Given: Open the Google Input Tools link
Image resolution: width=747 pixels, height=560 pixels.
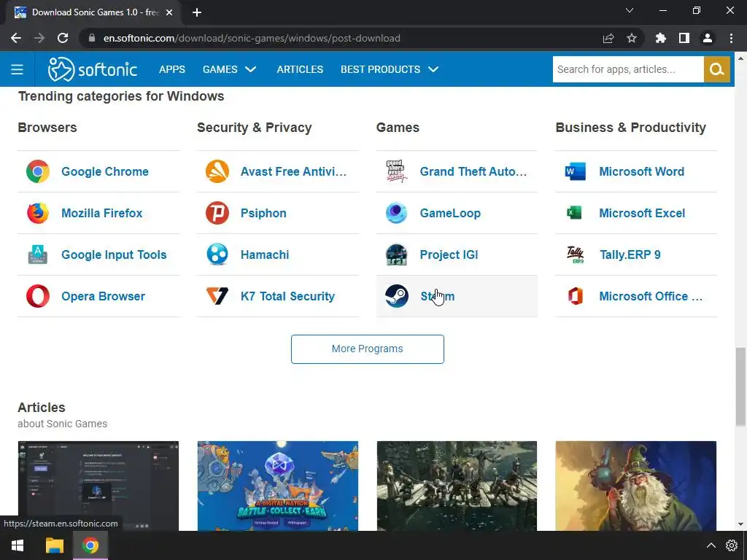Looking at the screenshot, I should click(x=114, y=254).
